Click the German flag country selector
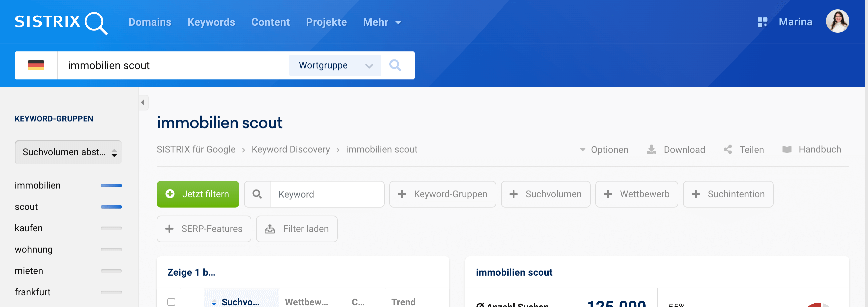Image resolution: width=868 pixels, height=307 pixels. coord(36,65)
